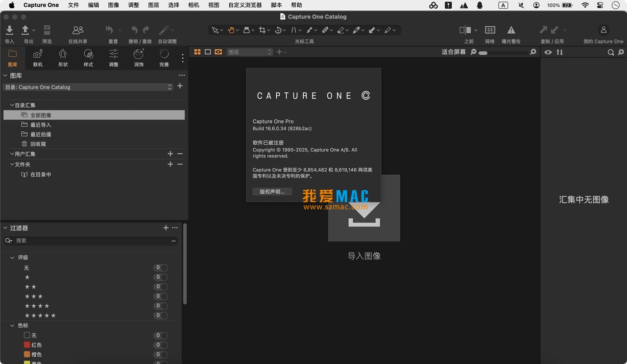Image resolution: width=627 pixels, height=364 pixels.
Task: Open the 脚本 menu in menu bar
Action: [x=276, y=5]
